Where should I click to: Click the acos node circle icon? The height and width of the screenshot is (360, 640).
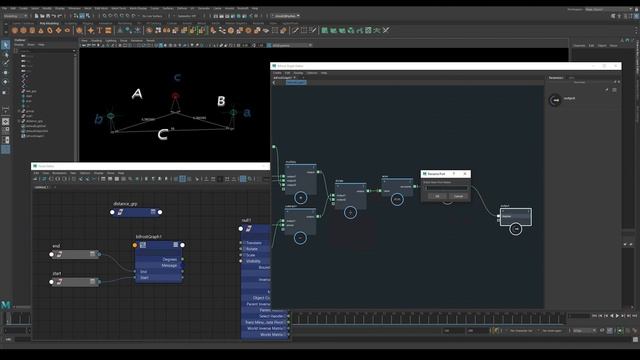pos(397,200)
